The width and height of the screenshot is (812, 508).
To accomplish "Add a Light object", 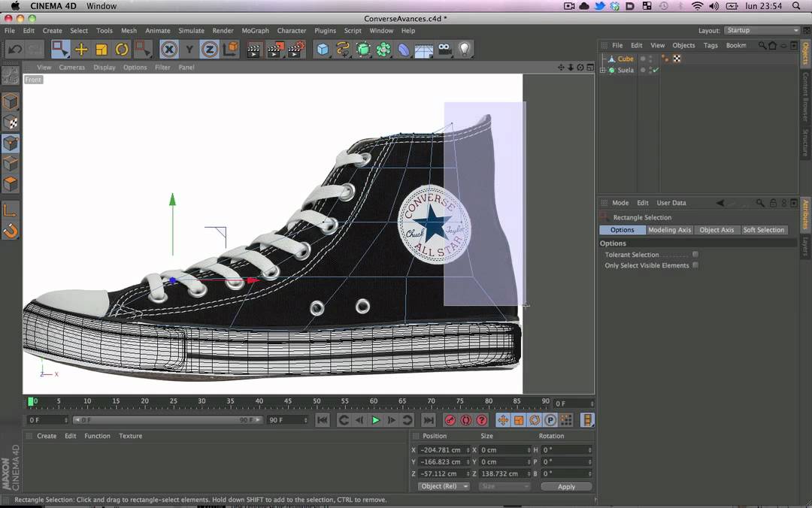I will pos(465,50).
